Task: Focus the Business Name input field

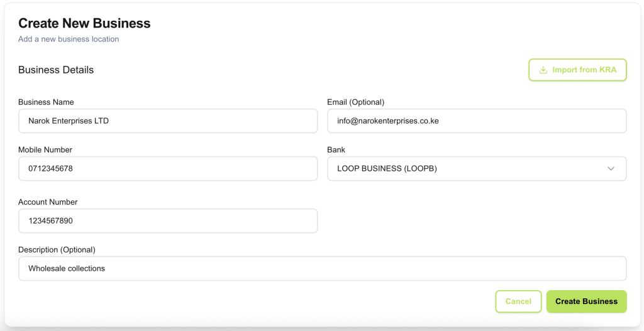Action: click(168, 121)
